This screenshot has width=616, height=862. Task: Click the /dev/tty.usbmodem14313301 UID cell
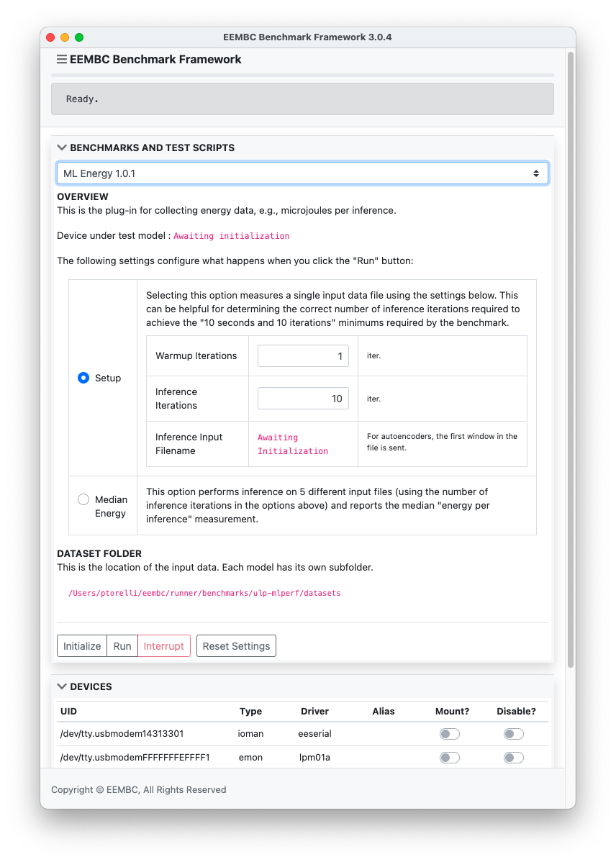point(122,734)
